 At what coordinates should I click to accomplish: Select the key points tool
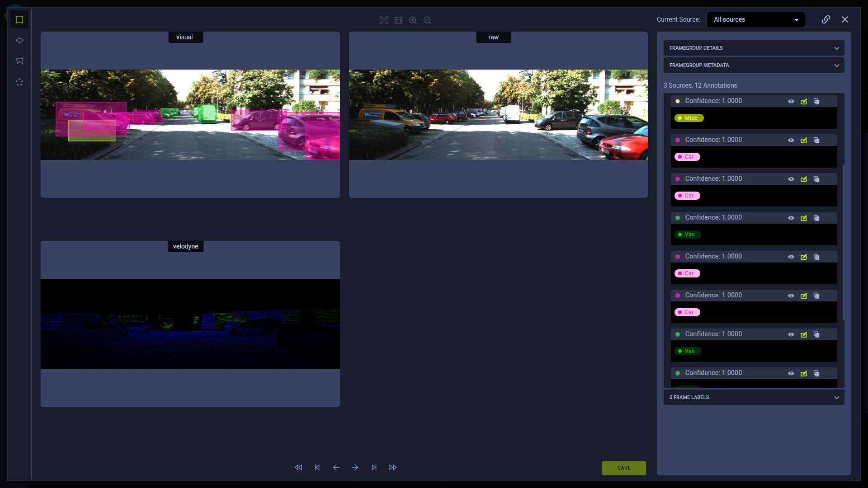coord(19,82)
